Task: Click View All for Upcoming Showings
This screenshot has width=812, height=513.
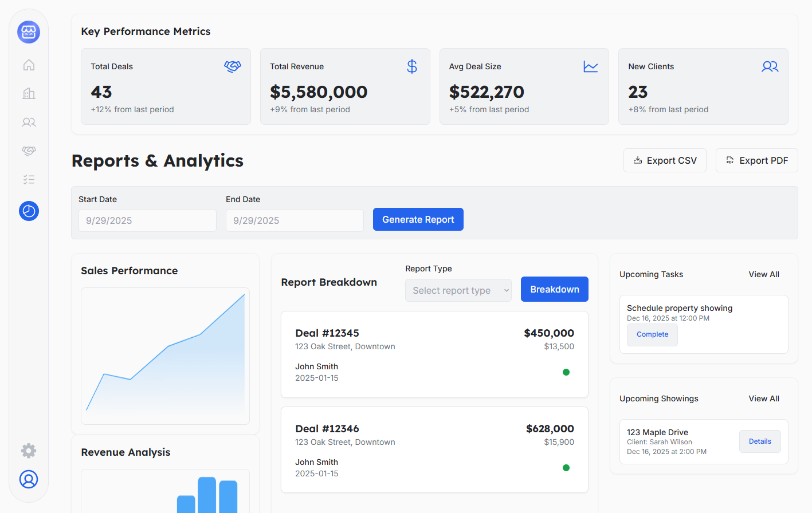Action: point(763,398)
